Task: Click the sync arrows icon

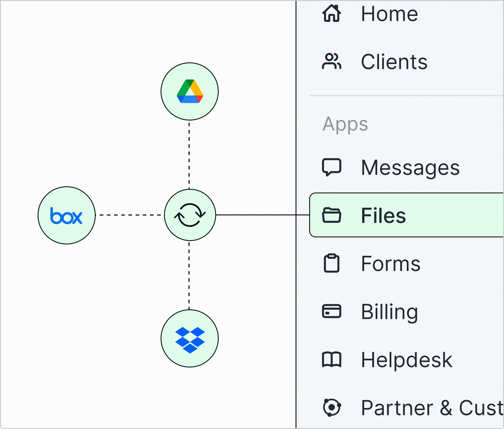Action: point(190,215)
